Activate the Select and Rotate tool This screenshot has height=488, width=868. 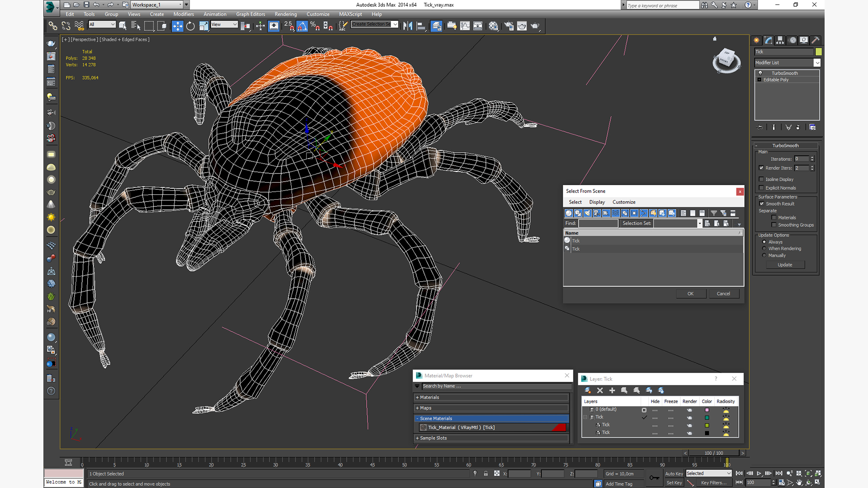(190, 26)
